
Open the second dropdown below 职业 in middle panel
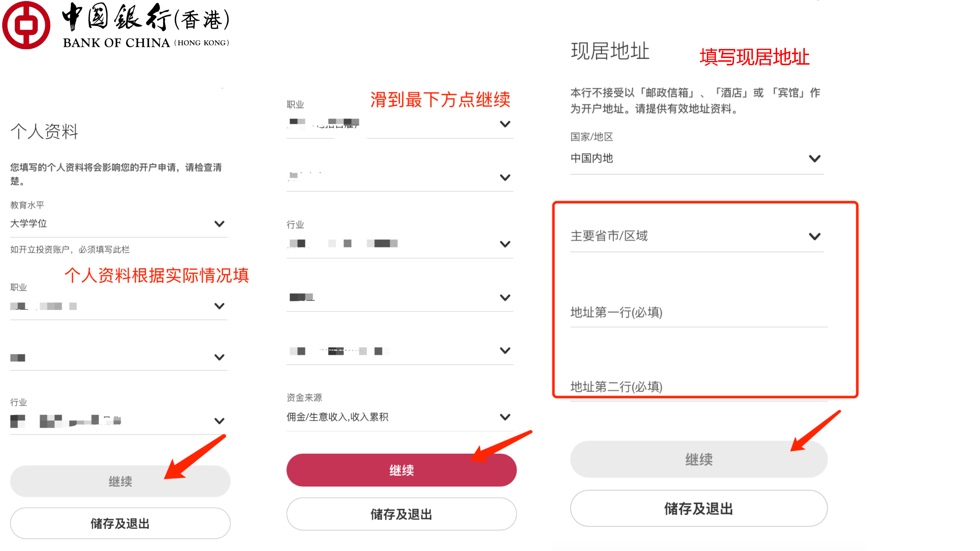tap(399, 177)
